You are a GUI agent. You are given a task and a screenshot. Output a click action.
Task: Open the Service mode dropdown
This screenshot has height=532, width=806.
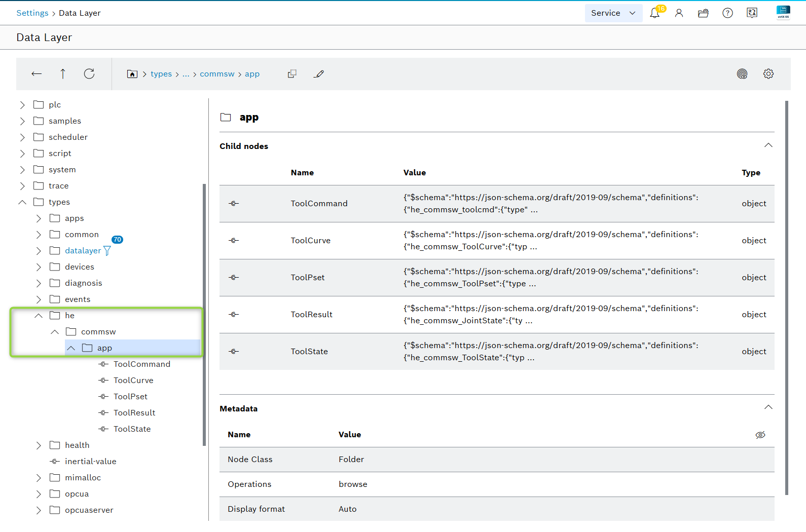613,13
